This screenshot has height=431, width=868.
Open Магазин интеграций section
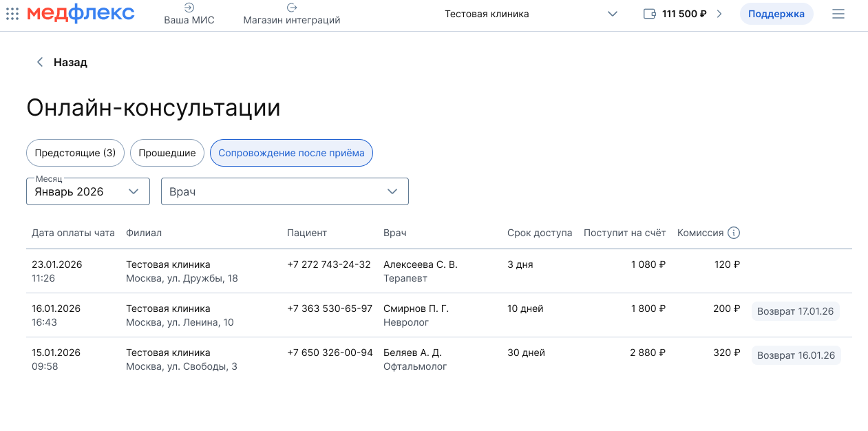tap(291, 14)
